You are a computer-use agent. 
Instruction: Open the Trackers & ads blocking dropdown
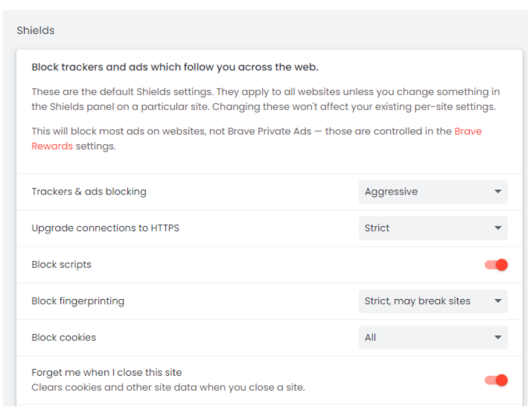click(x=432, y=192)
